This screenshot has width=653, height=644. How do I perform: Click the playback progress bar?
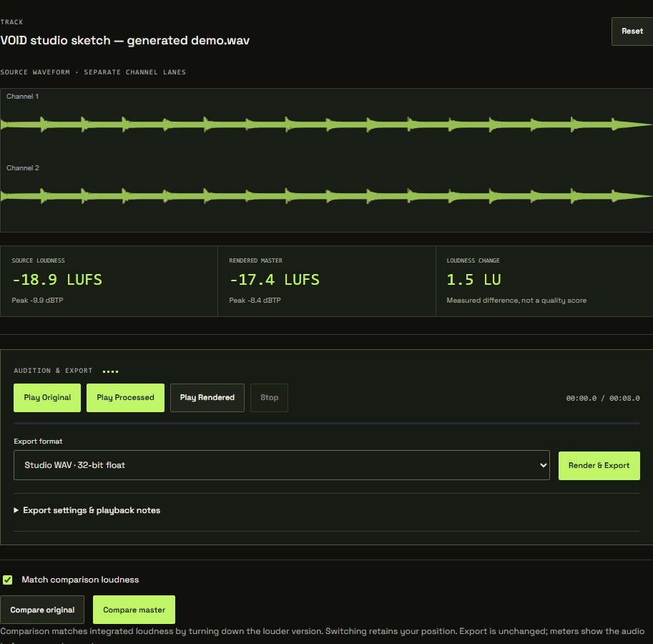coord(326,423)
